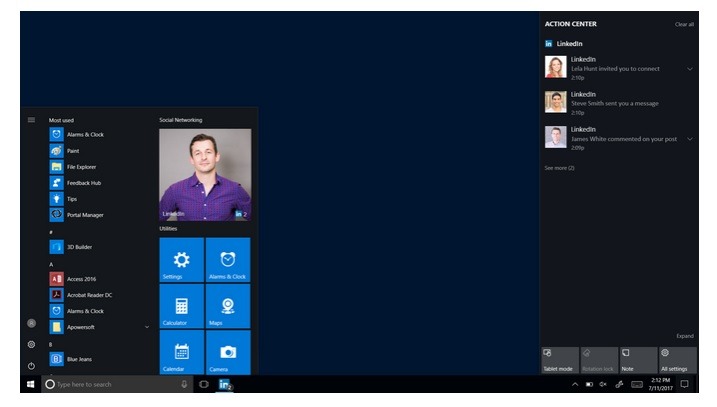Click the Windows Start button
Image resolution: width=717 pixels, height=407 pixels.
[31, 384]
